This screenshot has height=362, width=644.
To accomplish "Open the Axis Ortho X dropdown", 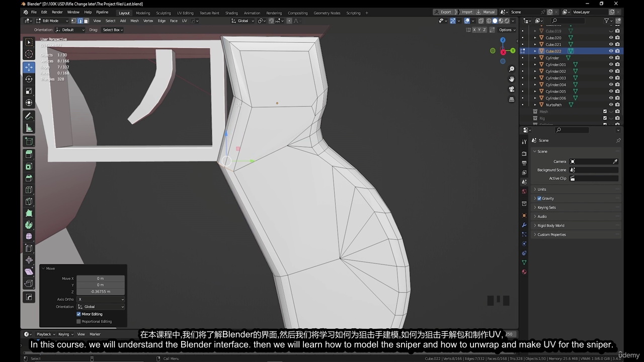I will coord(101,299).
